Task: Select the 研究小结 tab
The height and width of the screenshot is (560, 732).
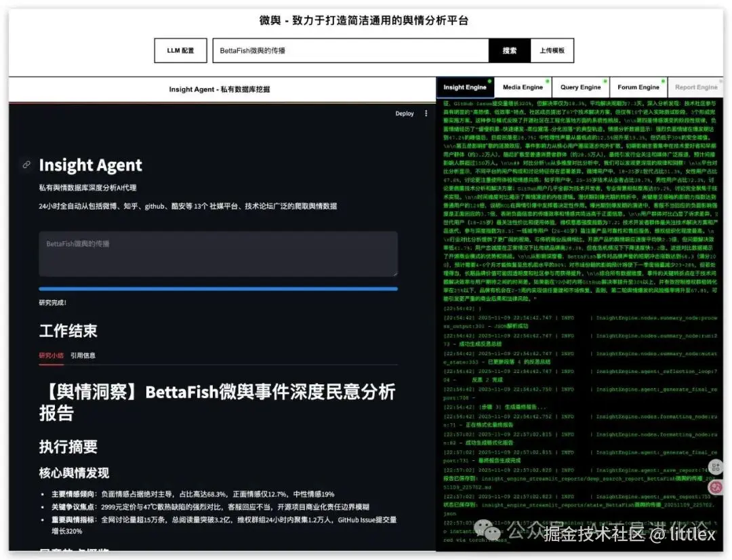Action: [52, 355]
